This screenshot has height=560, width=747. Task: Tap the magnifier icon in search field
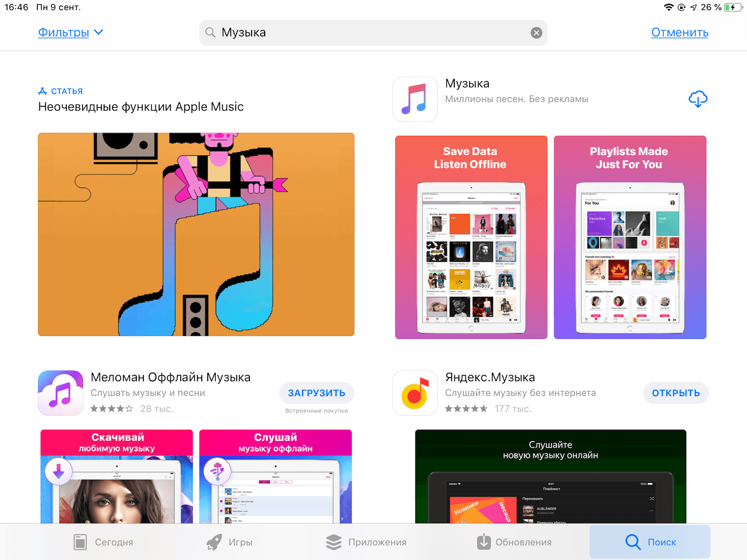pyautogui.click(x=211, y=33)
